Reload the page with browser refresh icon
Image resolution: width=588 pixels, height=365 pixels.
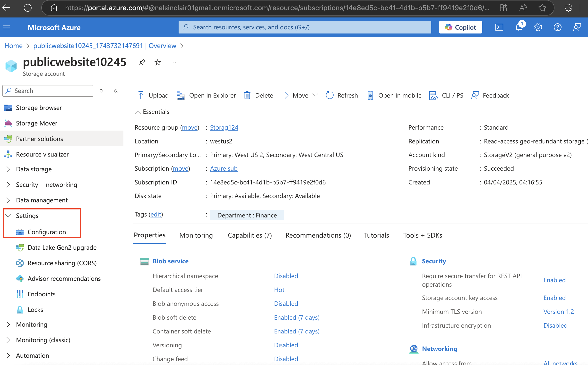[x=28, y=8]
